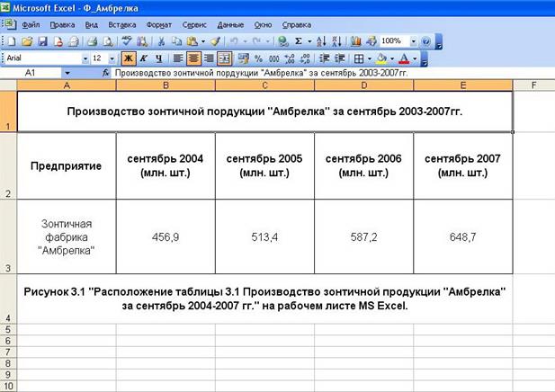Open the 100% zoom dropdown
The width and height of the screenshot is (555, 392).
coord(414,41)
